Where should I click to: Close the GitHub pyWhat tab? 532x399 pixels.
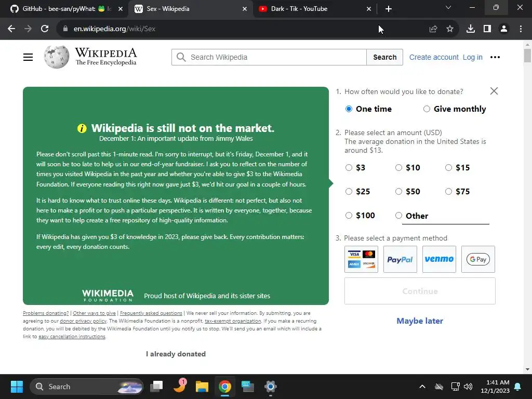121,9
